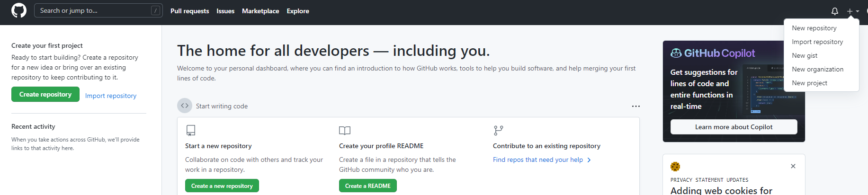
Task: Click the Create a new repository button
Action: [x=222, y=186]
